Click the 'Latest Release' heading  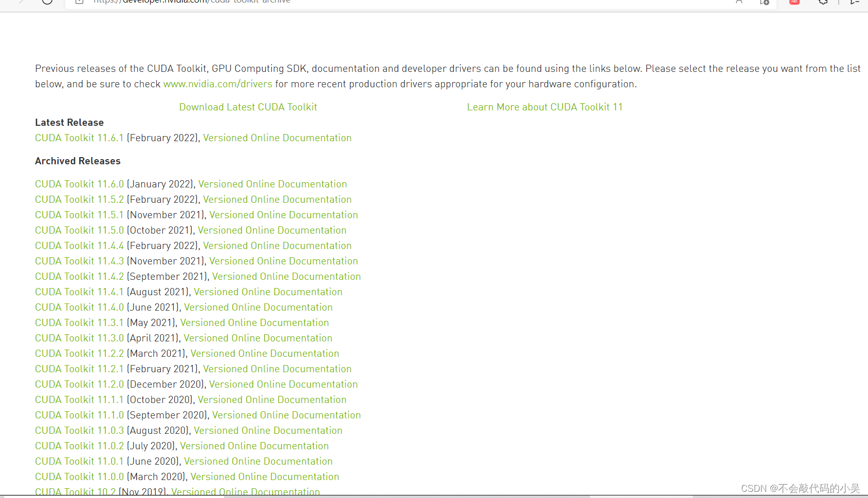(x=69, y=123)
